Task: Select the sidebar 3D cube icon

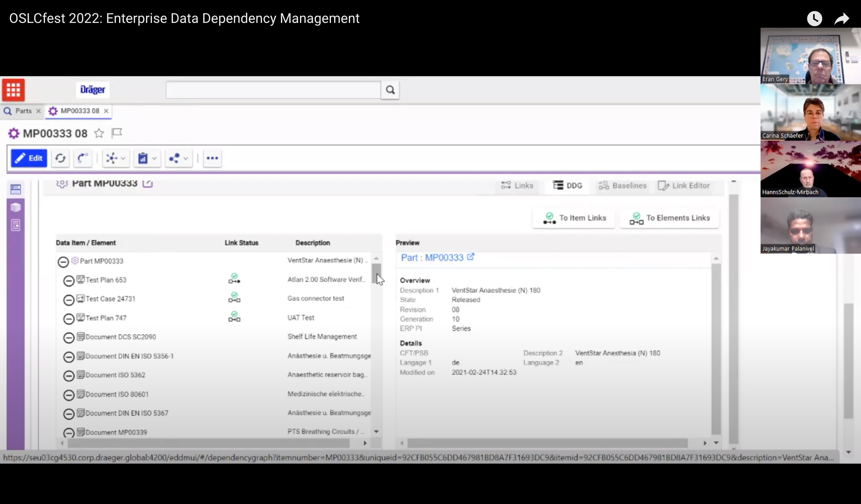Action: pos(16,207)
